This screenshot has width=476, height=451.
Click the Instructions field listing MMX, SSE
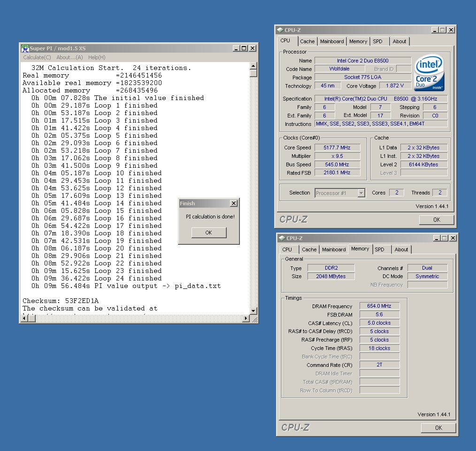pos(381,124)
